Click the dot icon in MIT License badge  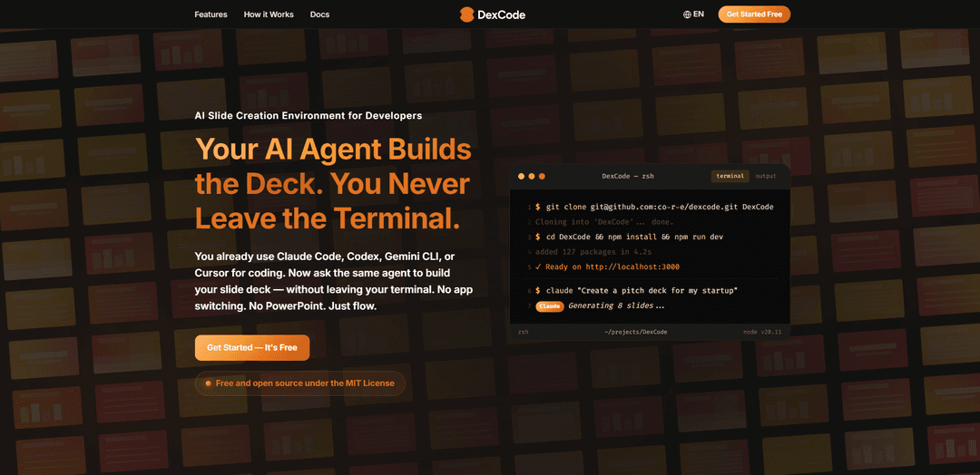(208, 383)
